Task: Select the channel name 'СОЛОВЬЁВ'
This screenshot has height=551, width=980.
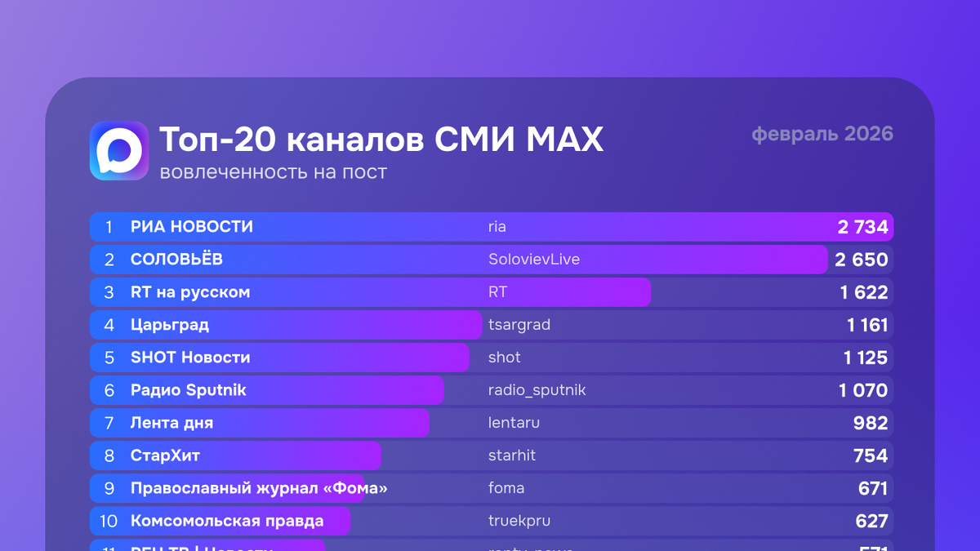Action: click(176, 260)
